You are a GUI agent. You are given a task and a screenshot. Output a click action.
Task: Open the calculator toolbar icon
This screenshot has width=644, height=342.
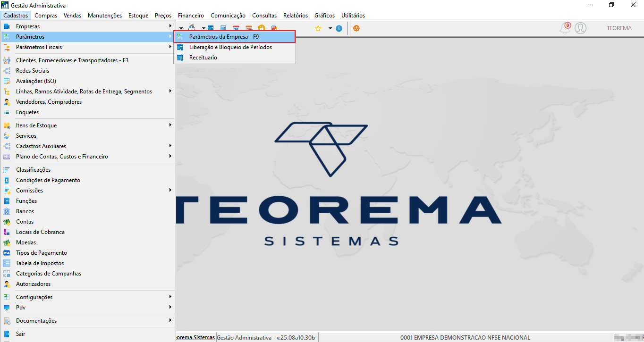223,28
